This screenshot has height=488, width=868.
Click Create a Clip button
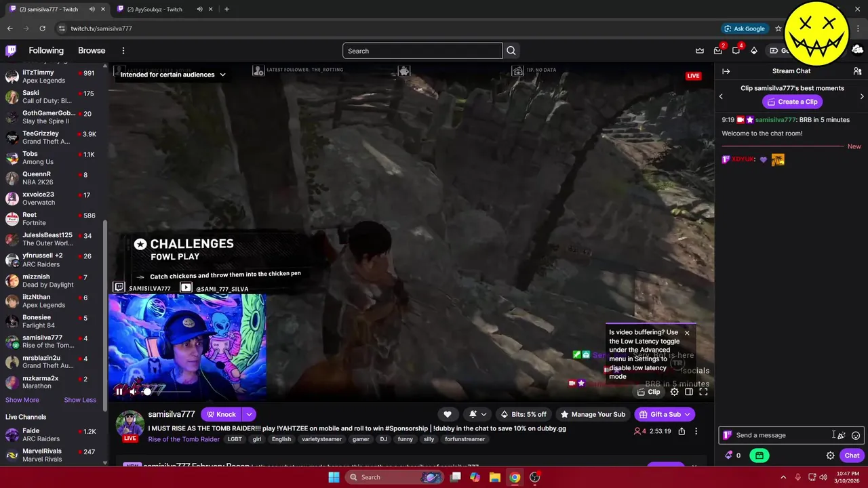(792, 102)
